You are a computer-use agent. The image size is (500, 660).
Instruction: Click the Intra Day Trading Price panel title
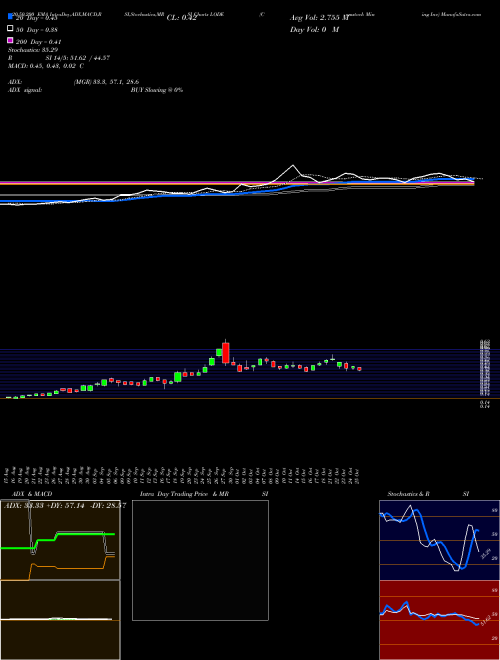(184, 494)
